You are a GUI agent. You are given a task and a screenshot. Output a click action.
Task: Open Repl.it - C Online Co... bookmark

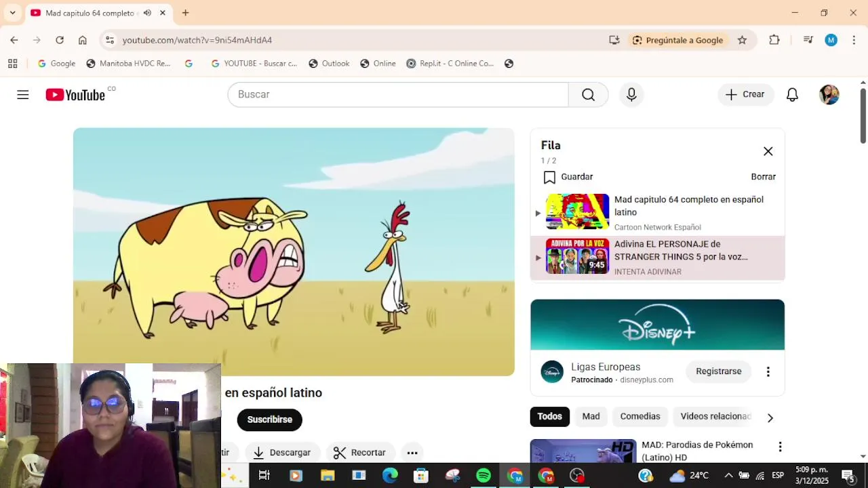pyautogui.click(x=450, y=64)
